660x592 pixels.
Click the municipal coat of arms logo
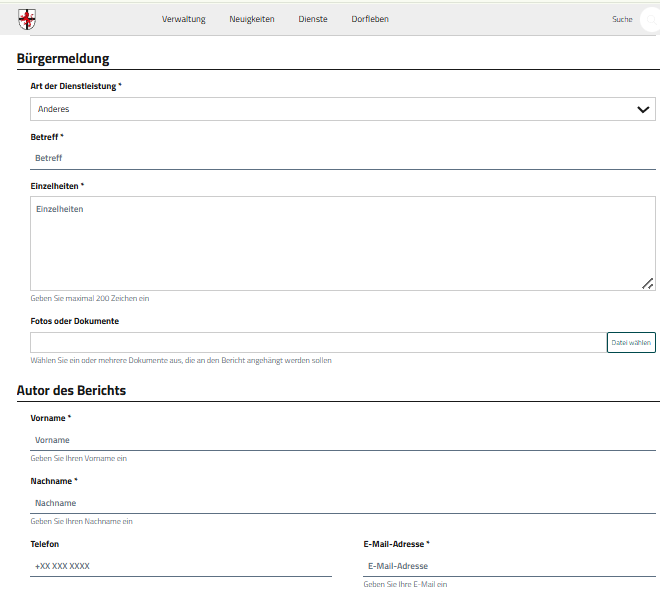(26, 19)
